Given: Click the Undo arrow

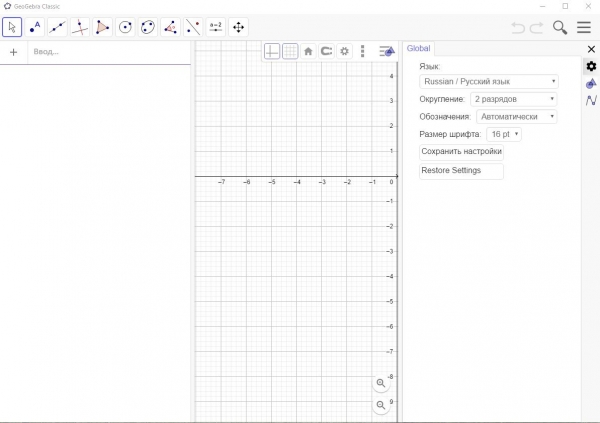Looking at the screenshot, I should [x=518, y=28].
